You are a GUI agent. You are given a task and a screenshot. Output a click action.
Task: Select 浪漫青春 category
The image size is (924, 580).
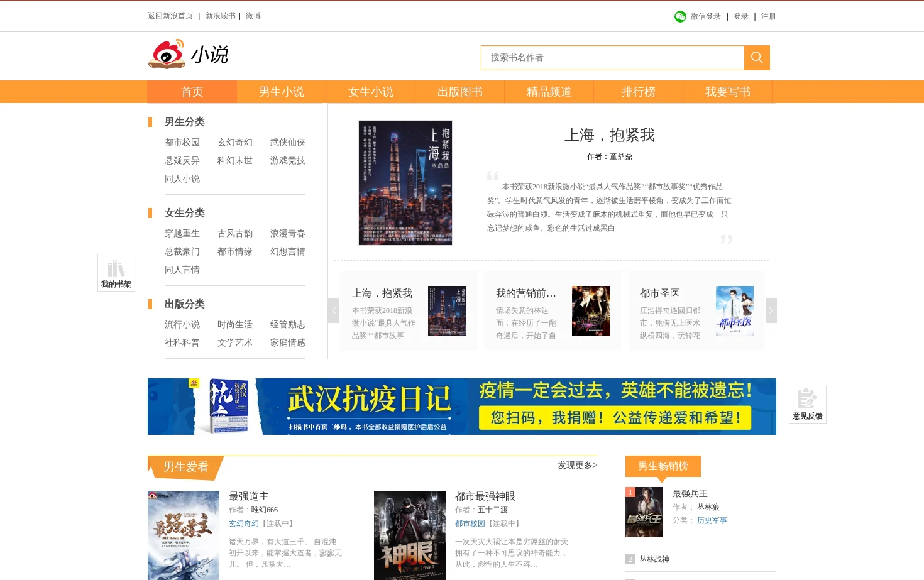tap(288, 234)
